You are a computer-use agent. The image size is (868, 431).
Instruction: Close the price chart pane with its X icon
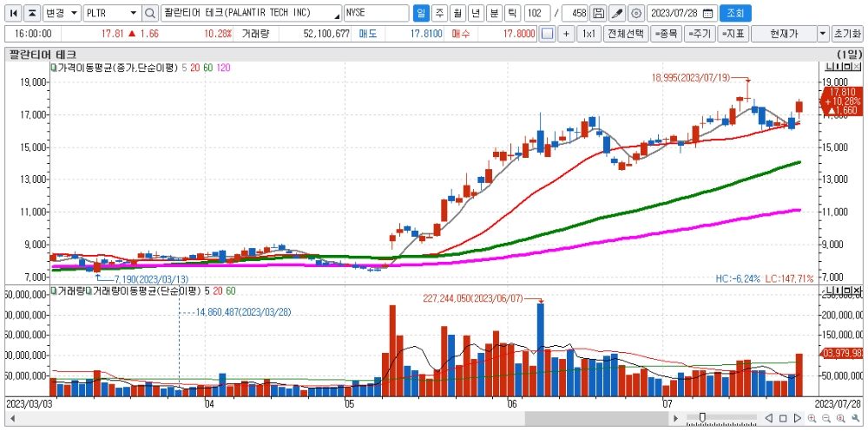858,68
